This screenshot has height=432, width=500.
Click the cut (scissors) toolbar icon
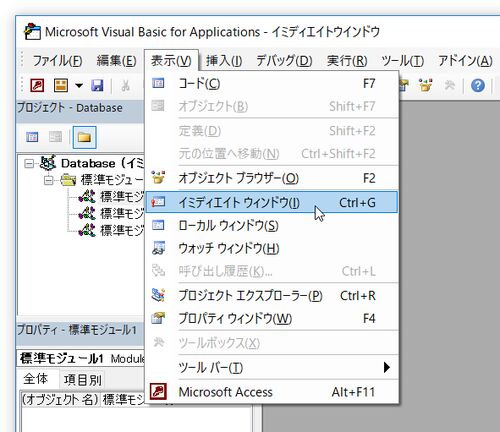tap(125, 86)
